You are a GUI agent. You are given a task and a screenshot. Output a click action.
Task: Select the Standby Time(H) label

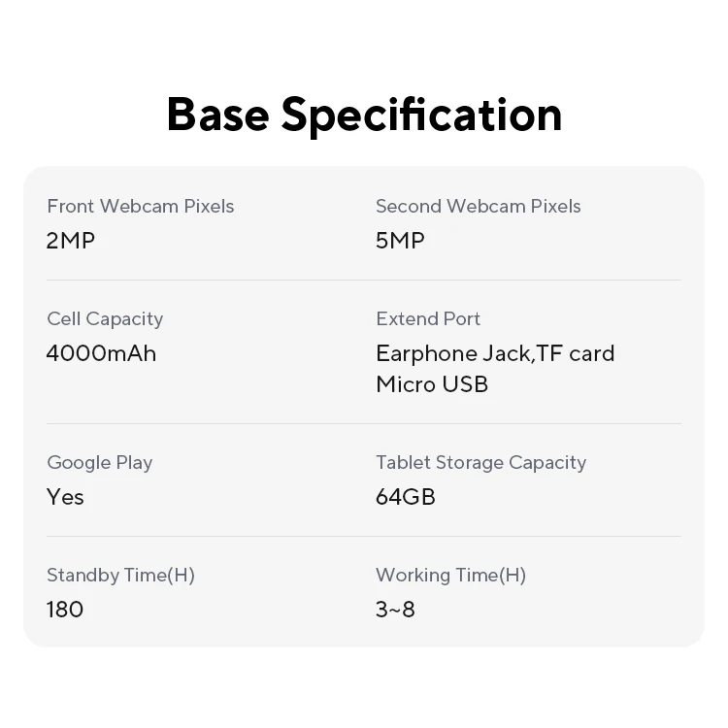tap(120, 575)
